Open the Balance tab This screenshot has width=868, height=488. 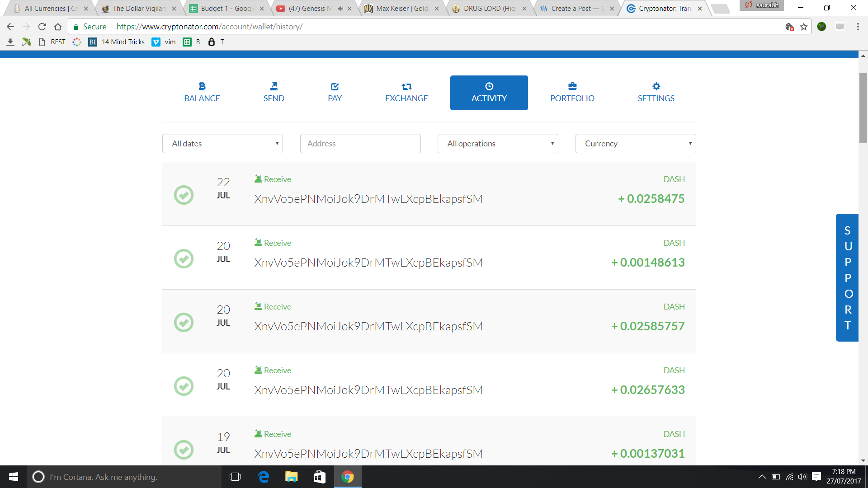pyautogui.click(x=202, y=93)
